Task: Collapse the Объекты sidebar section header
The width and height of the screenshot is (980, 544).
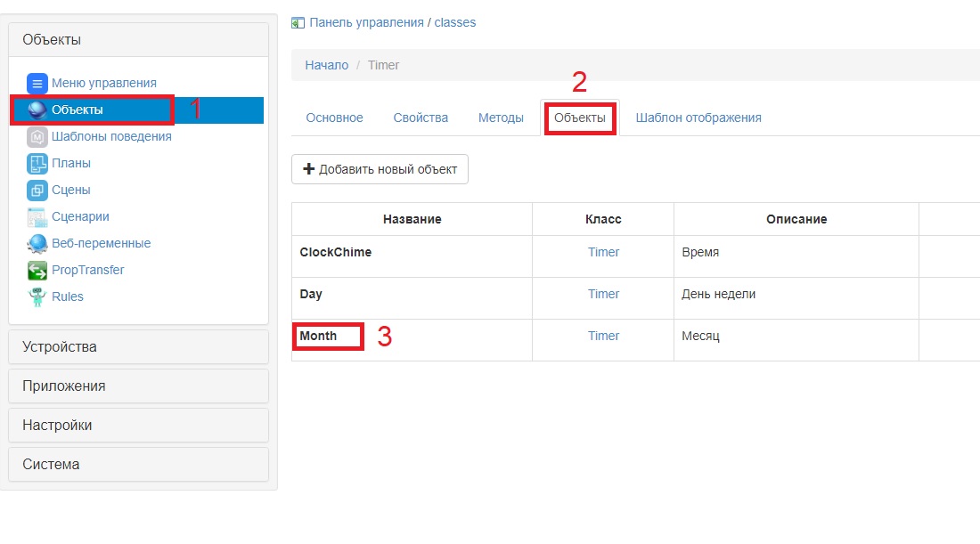Action: coord(139,40)
